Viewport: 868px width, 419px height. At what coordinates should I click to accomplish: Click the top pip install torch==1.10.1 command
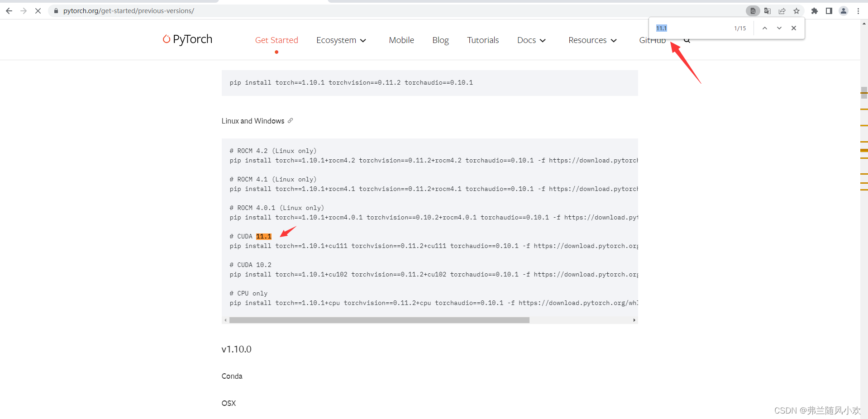click(351, 82)
